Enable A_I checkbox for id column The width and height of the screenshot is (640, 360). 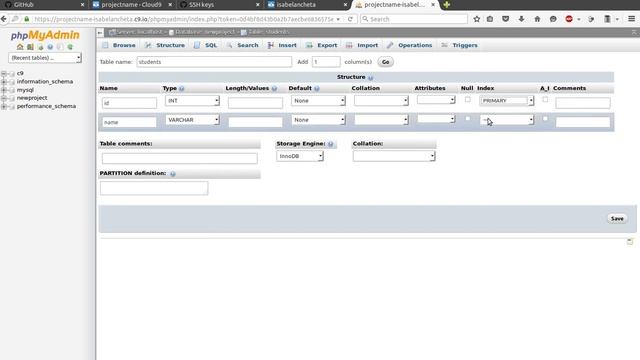545,100
